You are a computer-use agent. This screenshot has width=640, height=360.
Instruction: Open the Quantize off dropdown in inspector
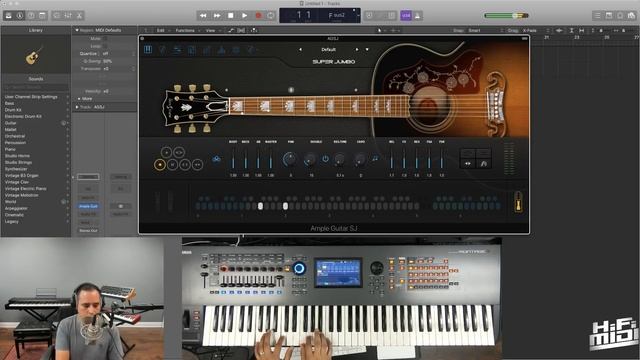click(118, 53)
